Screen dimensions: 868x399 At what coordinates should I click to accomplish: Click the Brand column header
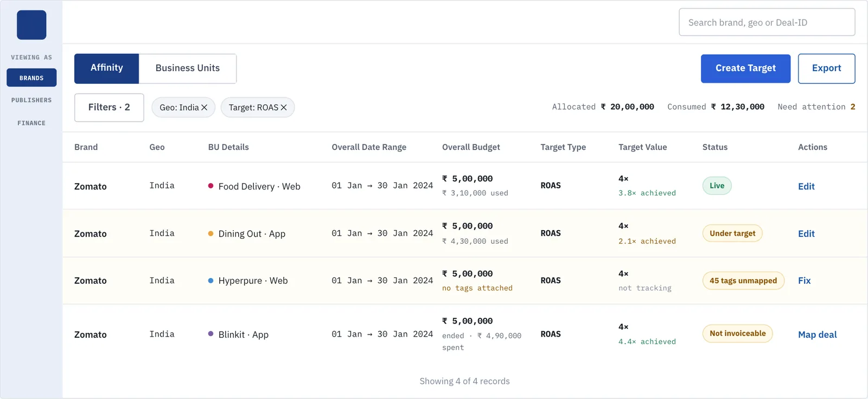[86, 147]
